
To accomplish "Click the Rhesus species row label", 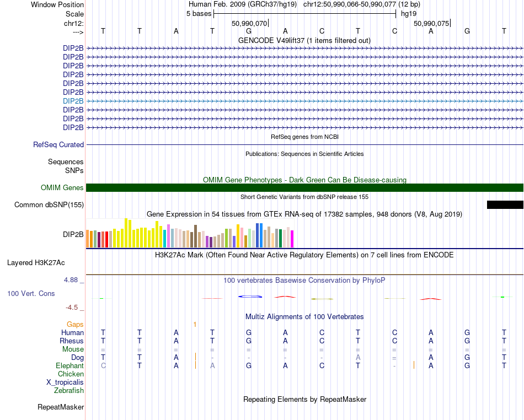I will pos(72,341).
